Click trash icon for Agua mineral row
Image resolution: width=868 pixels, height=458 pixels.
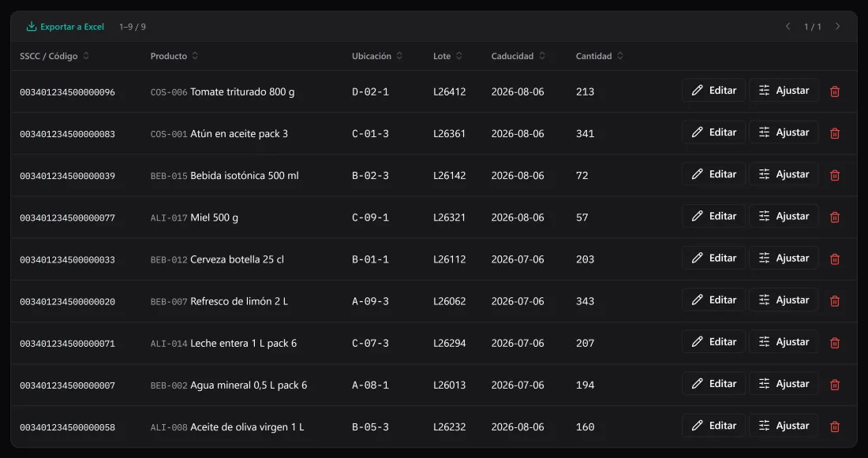coord(835,385)
